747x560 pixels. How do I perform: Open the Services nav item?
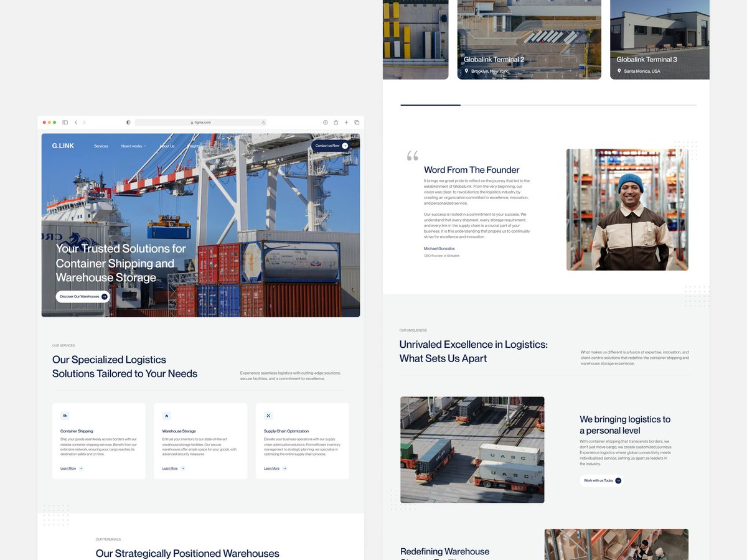click(x=101, y=146)
